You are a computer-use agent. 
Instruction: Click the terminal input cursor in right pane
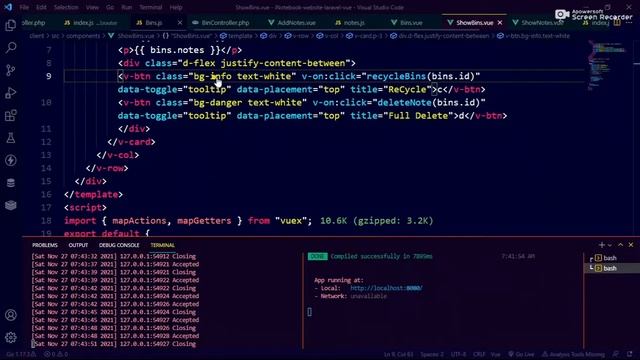(x=309, y=312)
